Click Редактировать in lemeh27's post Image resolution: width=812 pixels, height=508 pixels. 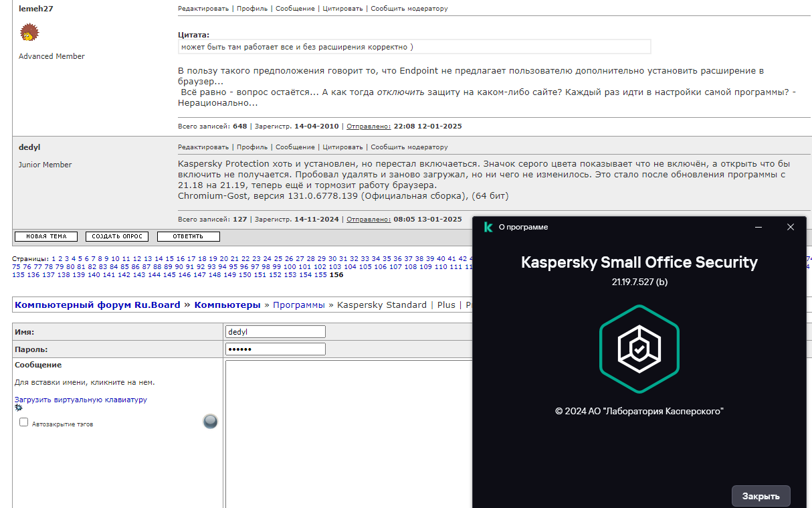[203, 9]
